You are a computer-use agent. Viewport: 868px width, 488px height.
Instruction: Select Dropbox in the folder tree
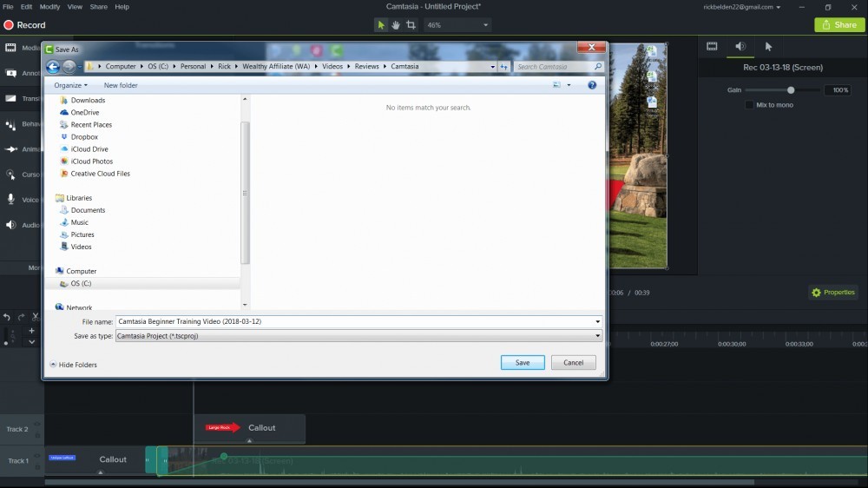[x=84, y=137]
